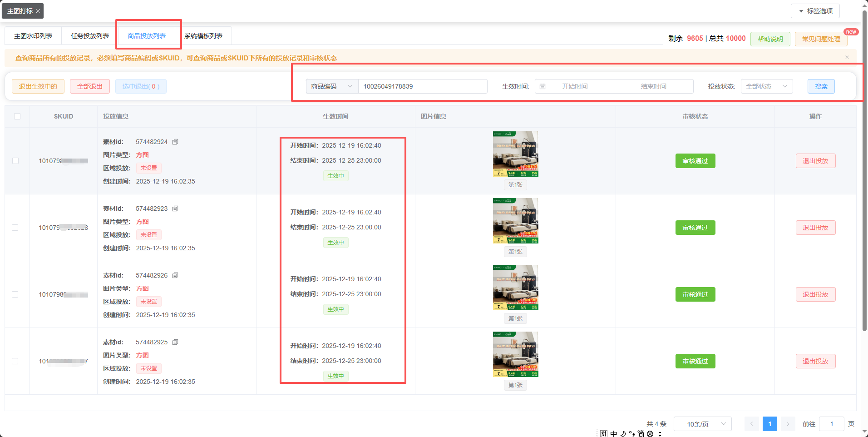This screenshot has height=437, width=868.
Task: Close the 主图打标 tab with X icon
Action: tap(38, 11)
